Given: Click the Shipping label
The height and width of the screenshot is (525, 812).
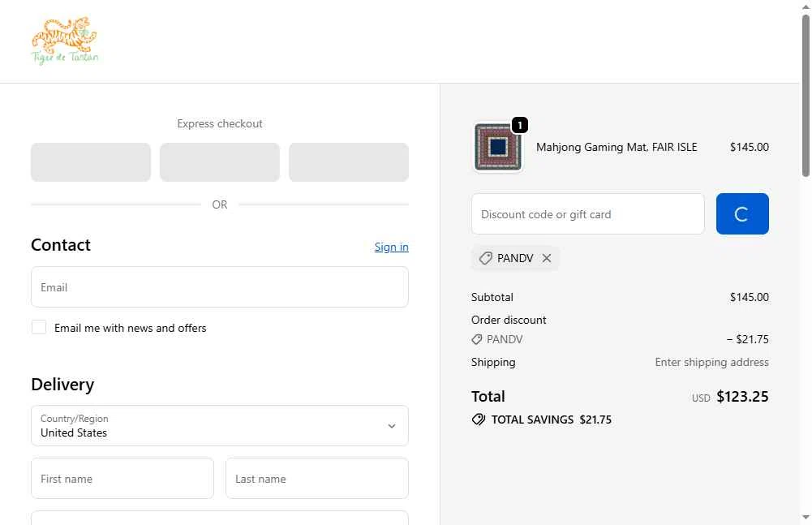Looking at the screenshot, I should point(493,362).
